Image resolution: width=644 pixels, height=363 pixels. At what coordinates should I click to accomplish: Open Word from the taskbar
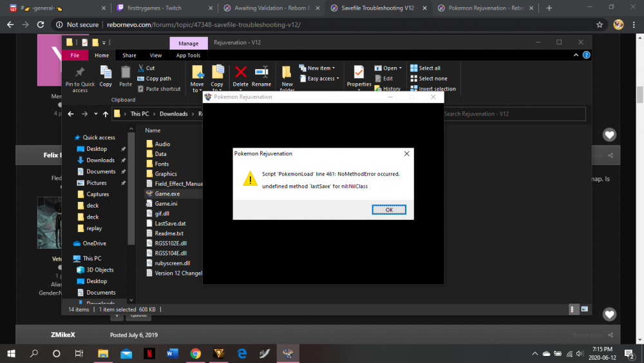click(x=173, y=353)
